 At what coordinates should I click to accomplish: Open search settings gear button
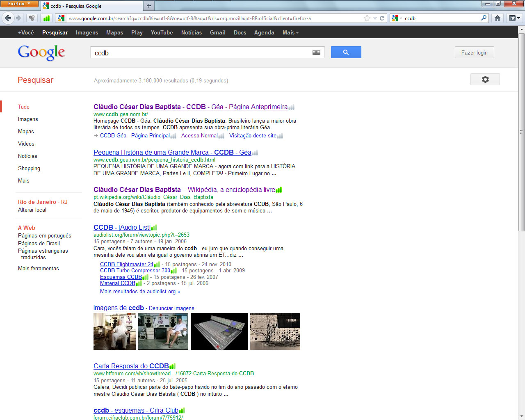click(x=485, y=80)
